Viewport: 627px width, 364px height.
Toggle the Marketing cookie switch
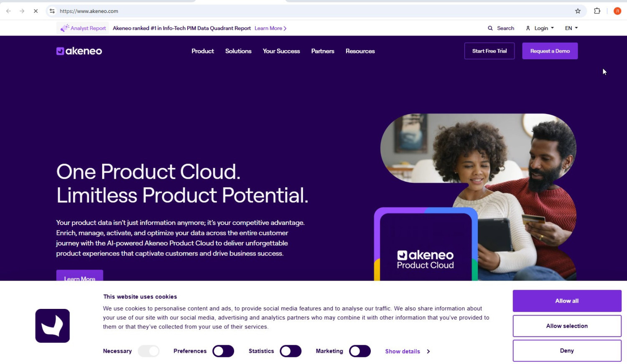coord(360,351)
